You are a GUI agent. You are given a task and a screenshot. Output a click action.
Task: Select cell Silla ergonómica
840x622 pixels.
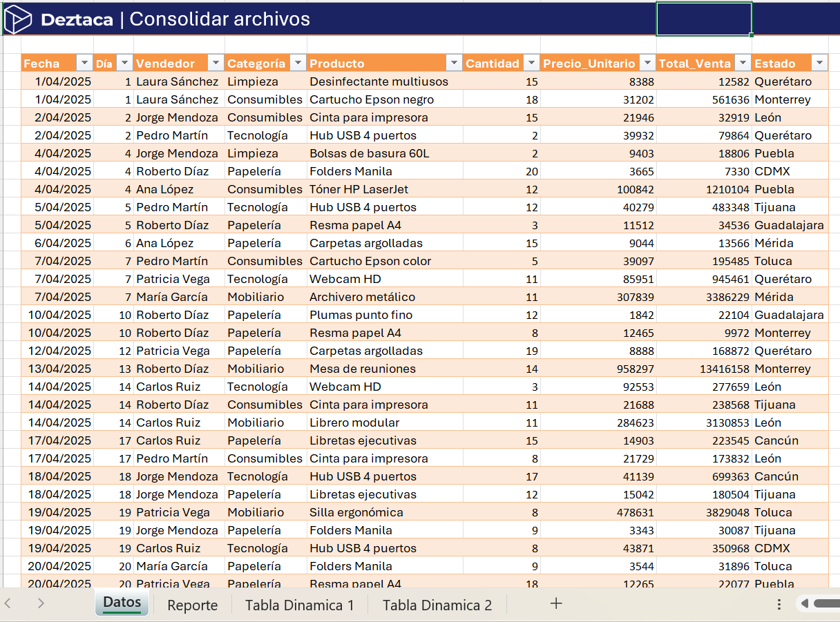click(x=385, y=512)
